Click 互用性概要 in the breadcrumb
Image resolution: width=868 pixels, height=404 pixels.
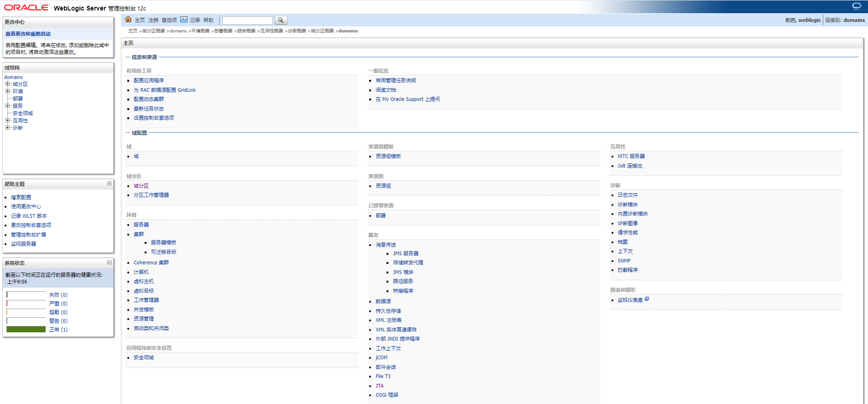click(272, 31)
